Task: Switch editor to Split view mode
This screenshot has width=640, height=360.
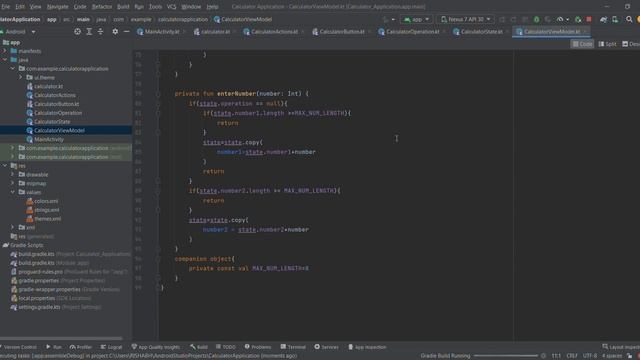Action: [607, 44]
